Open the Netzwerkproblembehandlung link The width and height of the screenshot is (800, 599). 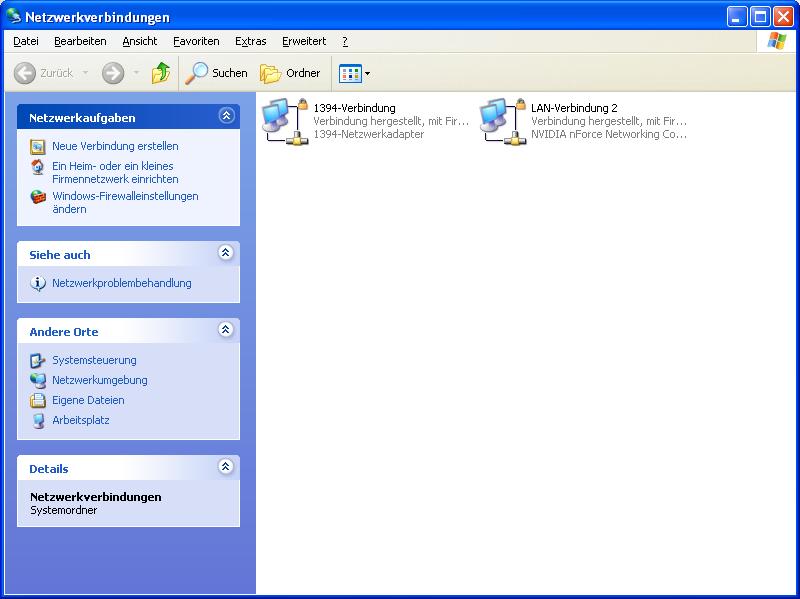pyautogui.click(x=121, y=283)
